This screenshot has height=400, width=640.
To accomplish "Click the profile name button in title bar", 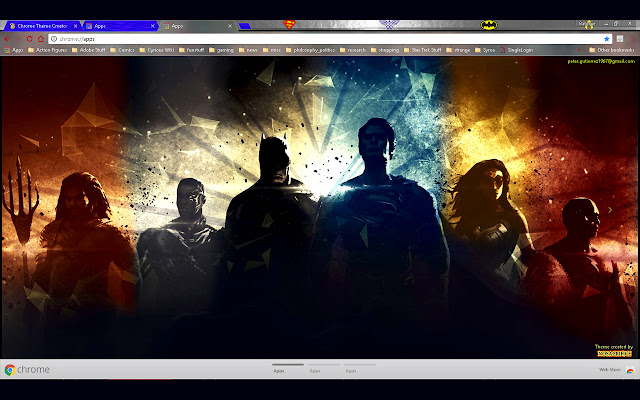I will pos(587,24).
